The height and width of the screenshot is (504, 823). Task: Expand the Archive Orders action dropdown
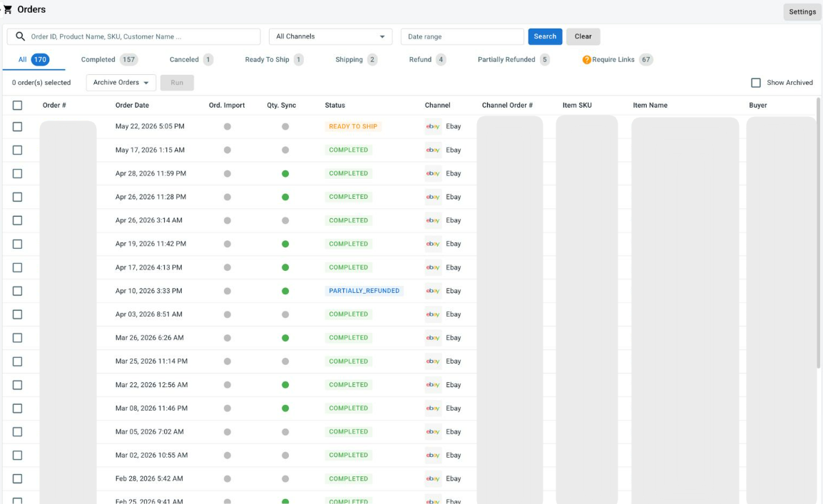pyautogui.click(x=121, y=83)
